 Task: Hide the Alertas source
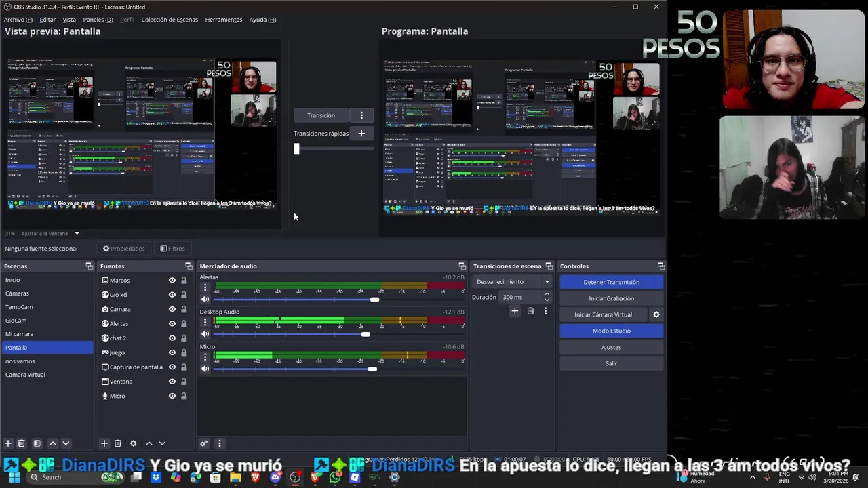[x=172, y=324]
